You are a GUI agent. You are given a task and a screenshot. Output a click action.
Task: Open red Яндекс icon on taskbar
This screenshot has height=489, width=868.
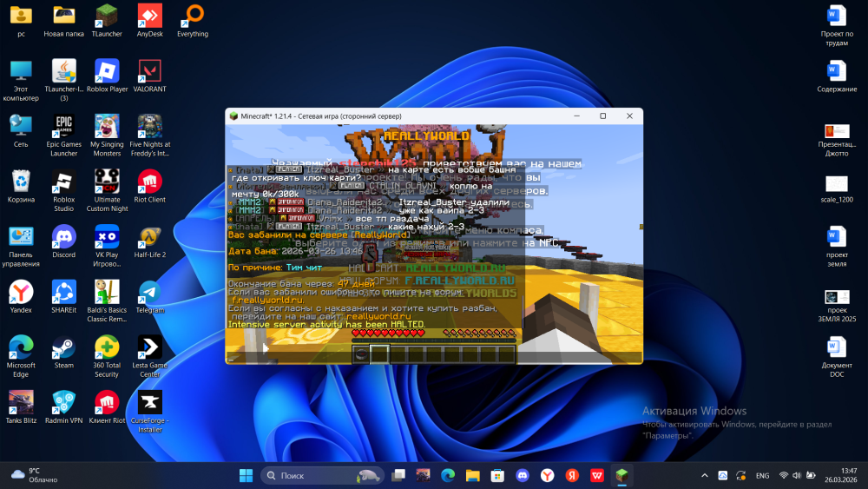pyautogui.click(x=572, y=475)
